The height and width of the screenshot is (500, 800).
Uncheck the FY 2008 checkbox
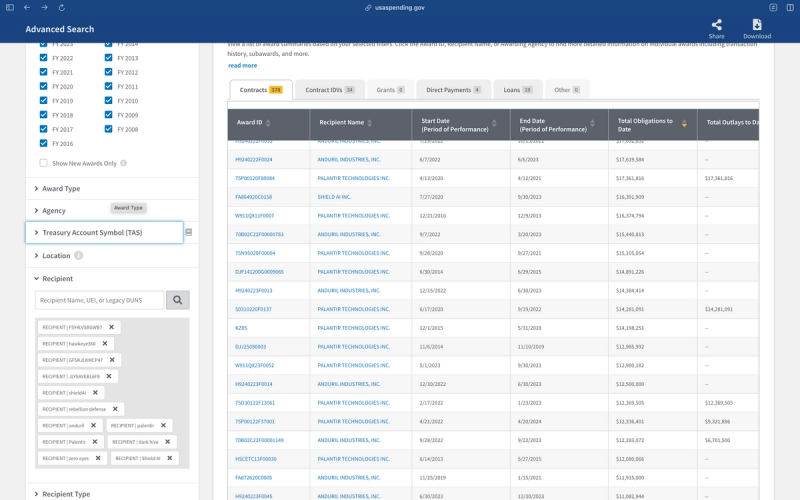[x=108, y=129]
